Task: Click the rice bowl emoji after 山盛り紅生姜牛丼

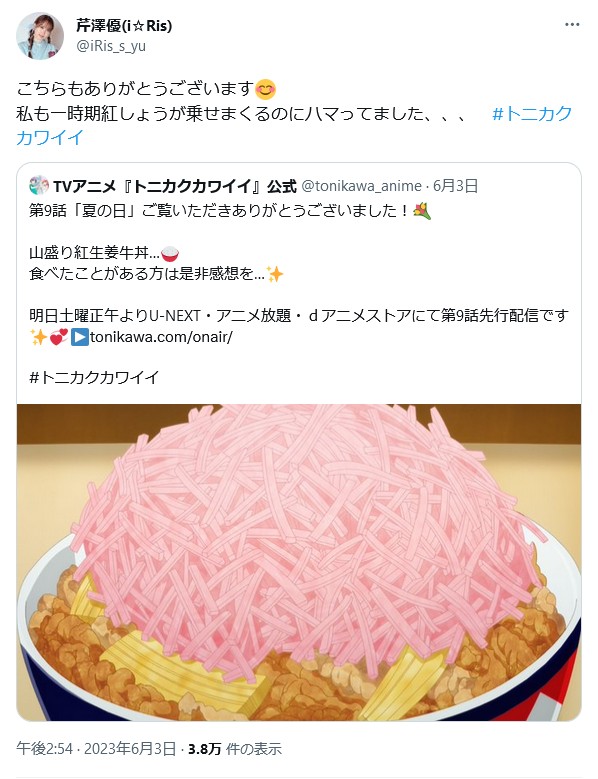Action: pyautogui.click(x=170, y=254)
